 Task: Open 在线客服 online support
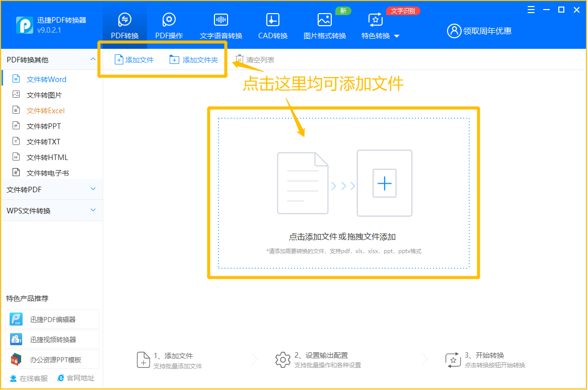(29, 378)
